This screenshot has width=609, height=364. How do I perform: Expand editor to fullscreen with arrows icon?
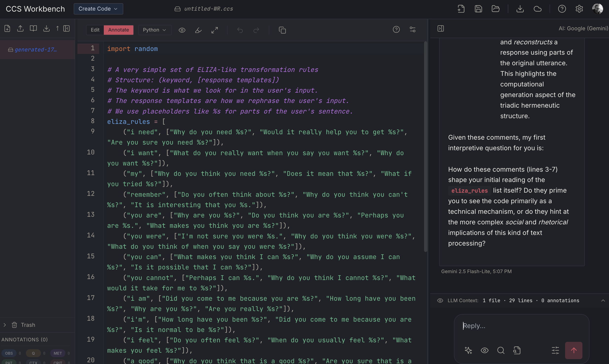click(x=215, y=30)
